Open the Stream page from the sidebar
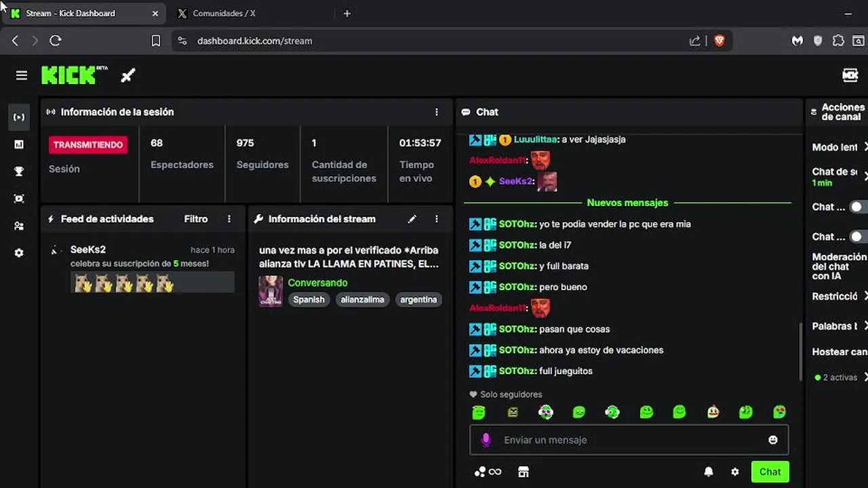The width and height of the screenshot is (868, 488). pyautogui.click(x=19, y=117)
